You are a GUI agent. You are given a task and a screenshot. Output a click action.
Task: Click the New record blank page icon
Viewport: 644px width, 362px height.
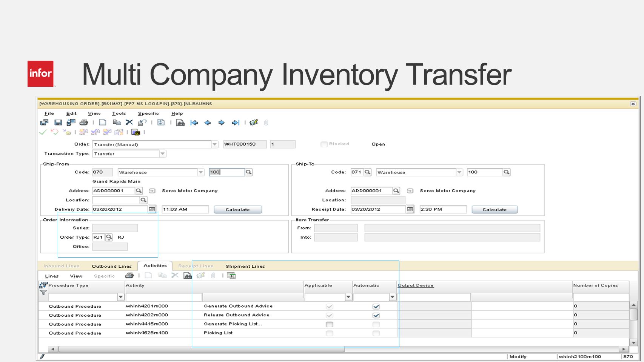(x=103, y=123)
